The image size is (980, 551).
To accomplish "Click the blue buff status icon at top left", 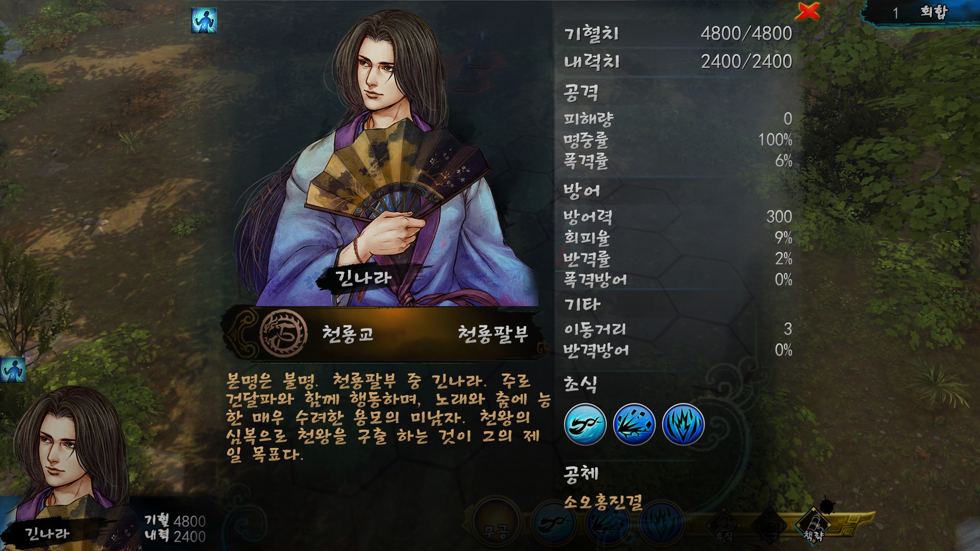I will 204,20.
